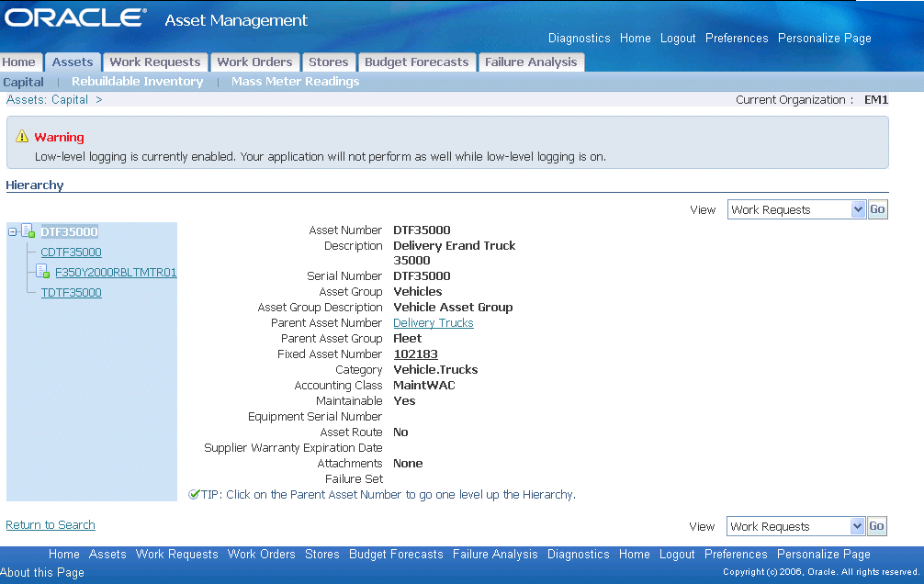This screenshot has height=584, width=924.
Task: Open the Assets tab
Action: (73, 62)
